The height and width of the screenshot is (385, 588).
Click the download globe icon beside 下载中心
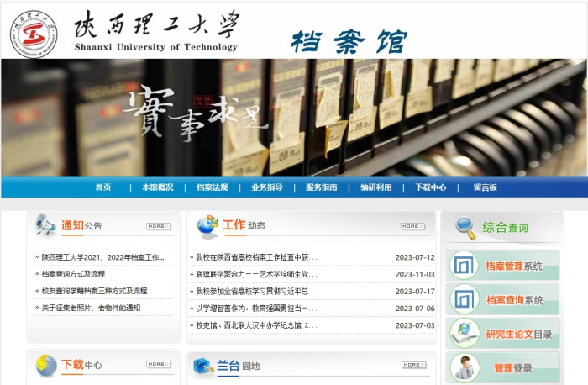point(46,365)
